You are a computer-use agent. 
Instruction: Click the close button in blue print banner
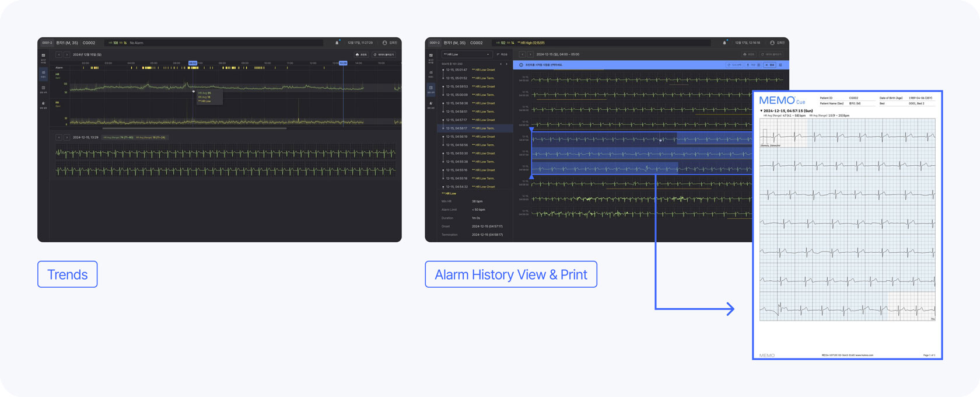(770, 65)
